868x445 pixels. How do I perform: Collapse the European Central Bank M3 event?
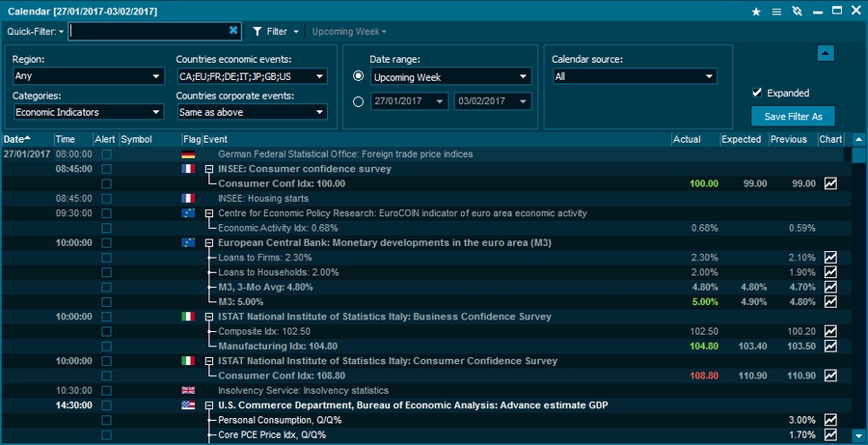click(208, 242)
